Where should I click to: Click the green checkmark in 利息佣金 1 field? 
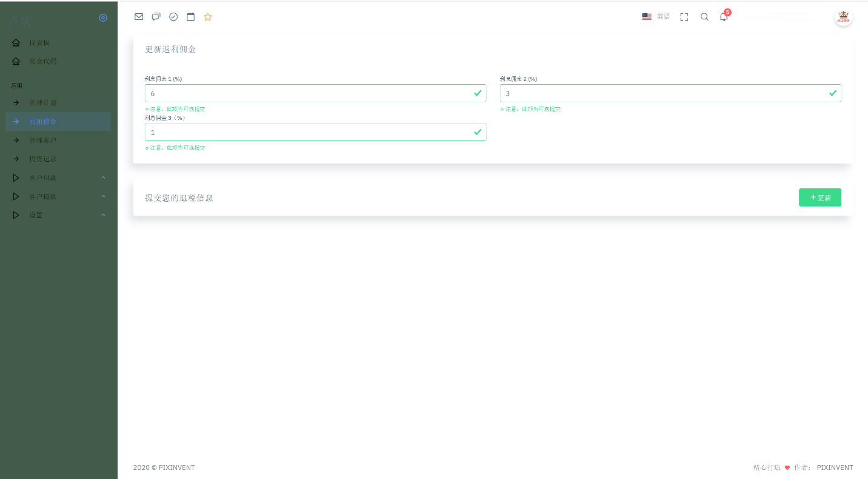(x=478, y=93)
